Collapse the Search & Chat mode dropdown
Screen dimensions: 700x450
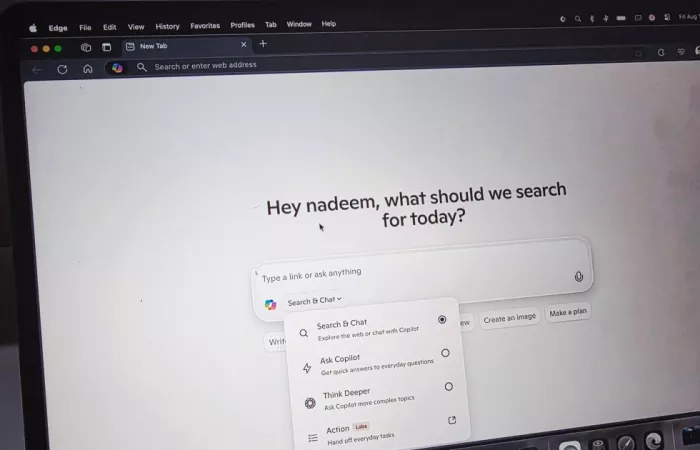pos(314,301)
